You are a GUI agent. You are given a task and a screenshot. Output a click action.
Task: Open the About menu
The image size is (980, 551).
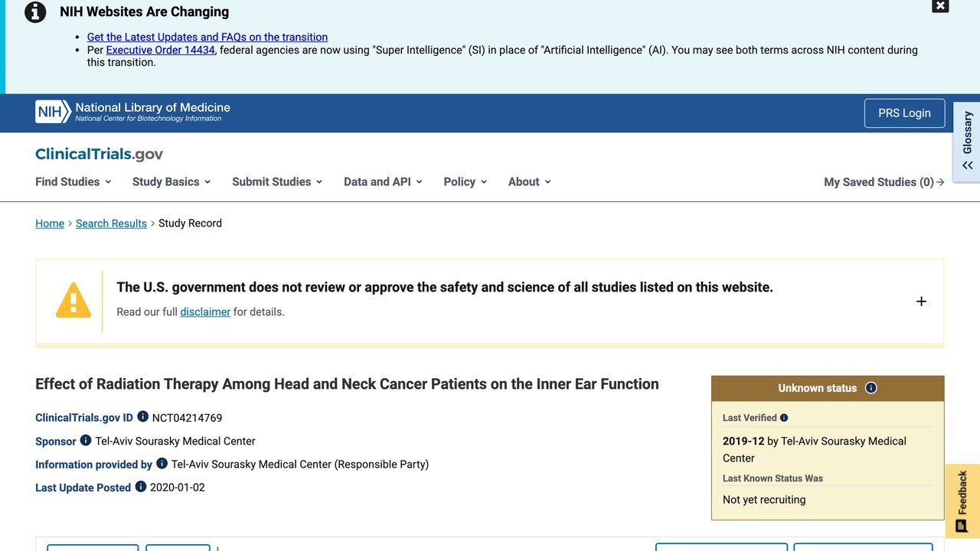click(530, 182)
